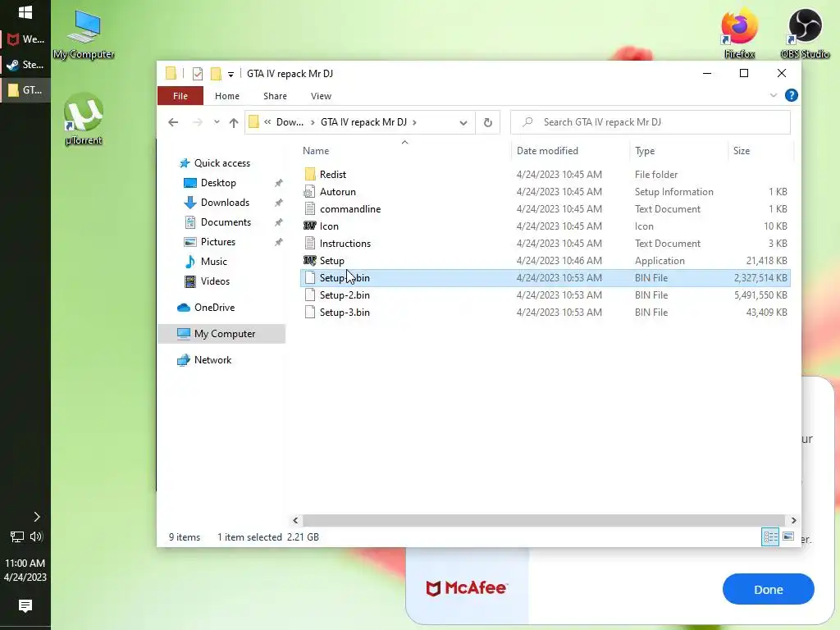The image size is (840, 630).
Task: Select the Setup application icon
Action: [309, 260]
